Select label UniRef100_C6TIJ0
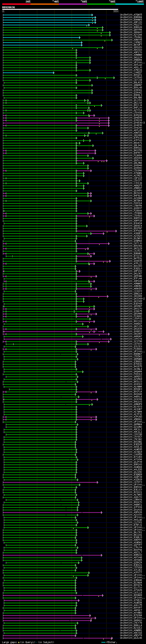Image resolution: width=146 pixels, height=644 pixels. tap(131, 244)
